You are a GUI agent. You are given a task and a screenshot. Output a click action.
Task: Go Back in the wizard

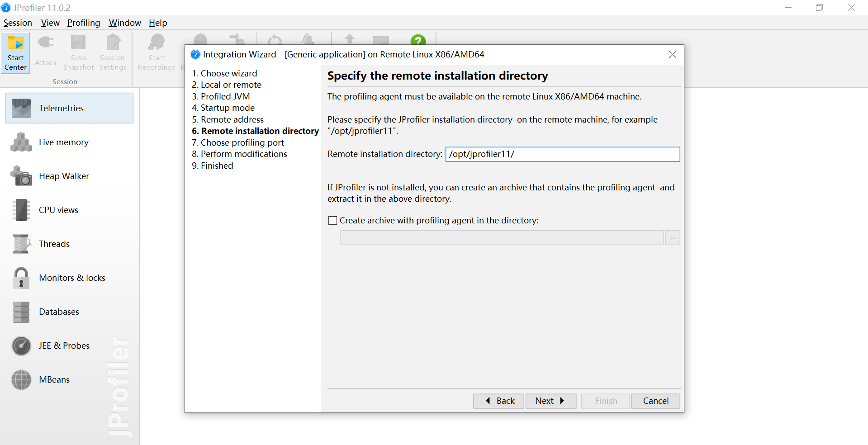tap(499, 401)
